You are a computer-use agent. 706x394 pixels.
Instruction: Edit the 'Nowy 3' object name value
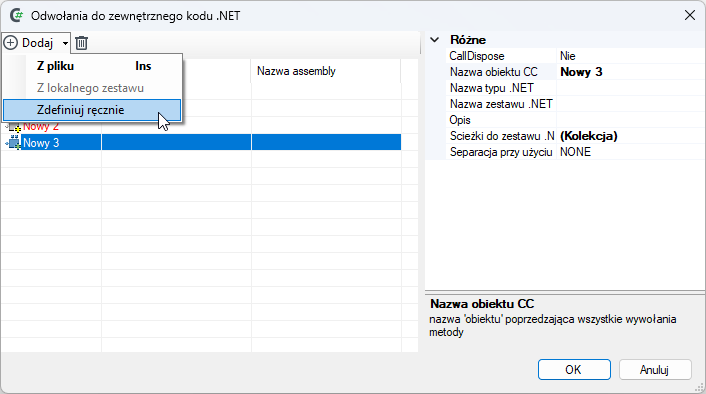(630, 72)
